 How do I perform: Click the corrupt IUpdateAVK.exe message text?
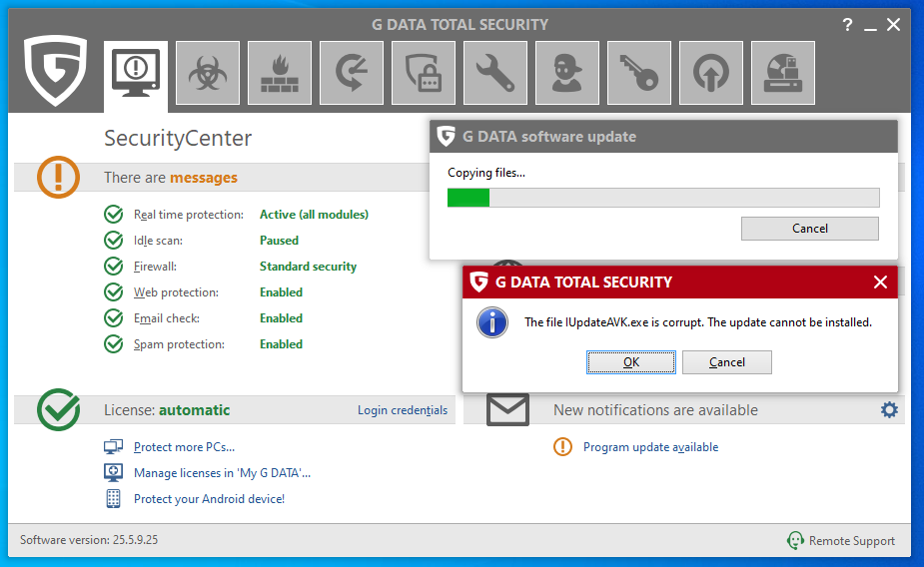698,322
